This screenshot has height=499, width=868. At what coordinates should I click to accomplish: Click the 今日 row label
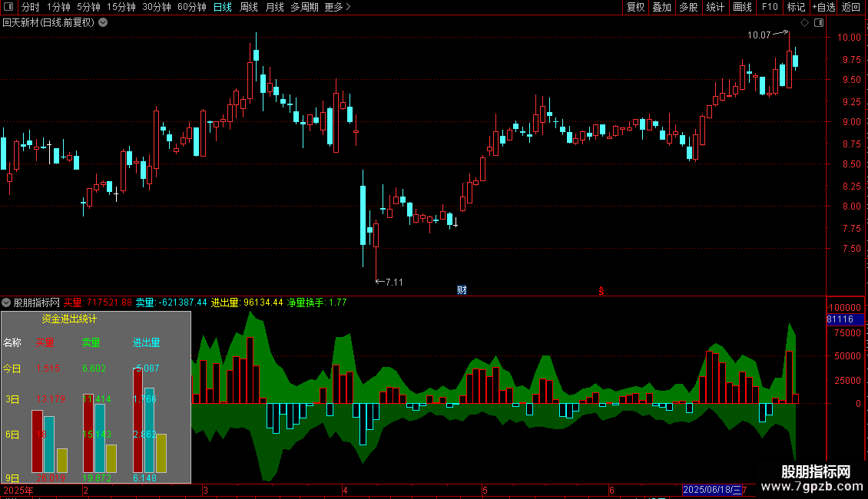click(12, 368)
